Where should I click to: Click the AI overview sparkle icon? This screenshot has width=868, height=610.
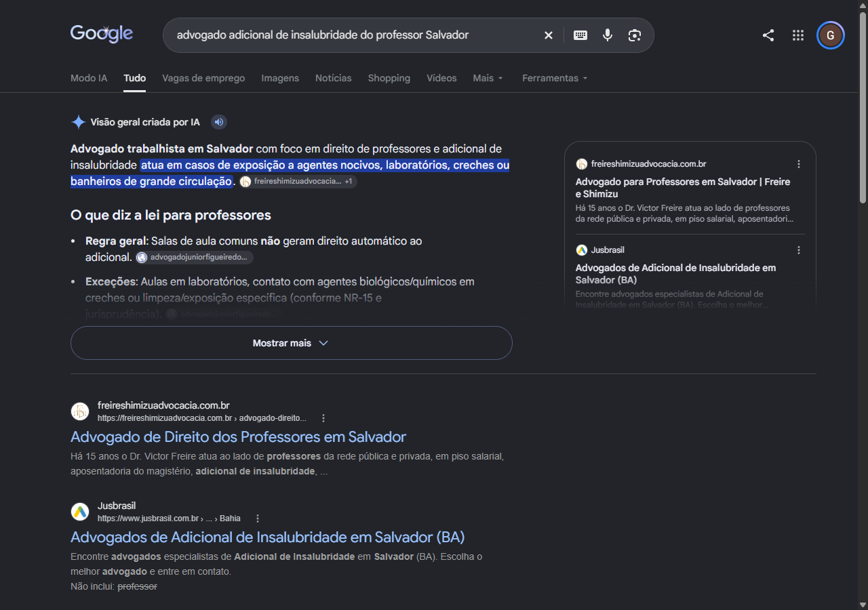[79, 122]
